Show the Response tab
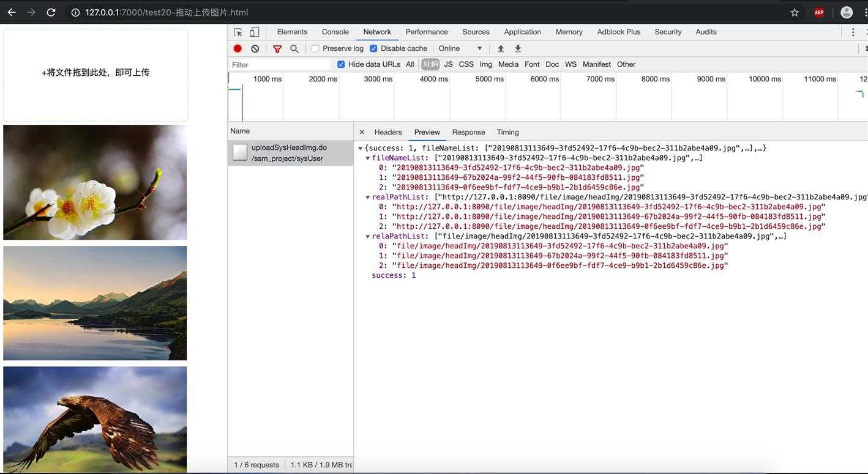The width and height of the screenshot is (868, 474). tap(468, 132)
